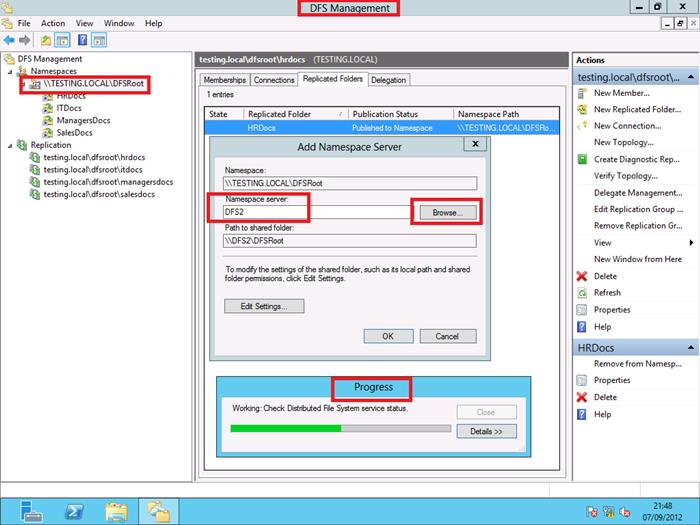This screenshot has height=525, width=700.
Task: Click the Namespace text field
Action: pyautogui.click(x=350, y=183)
